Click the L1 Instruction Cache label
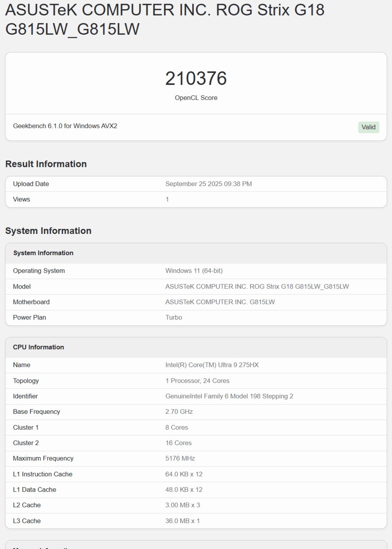 pos(43,474)
